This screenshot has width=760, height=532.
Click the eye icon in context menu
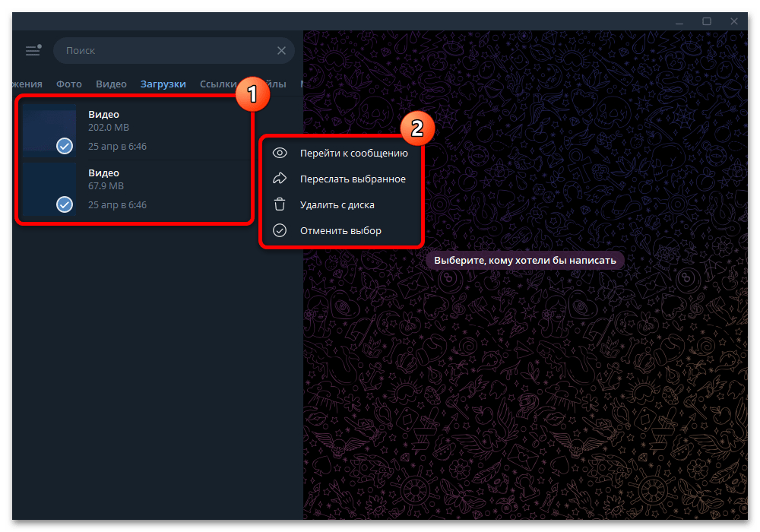[280, 153]
